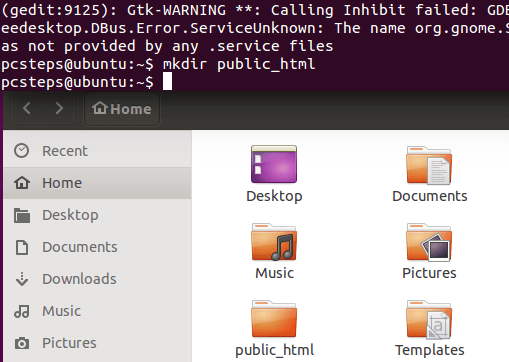
Task: Select the Templates folder icon
Action: 429,319
